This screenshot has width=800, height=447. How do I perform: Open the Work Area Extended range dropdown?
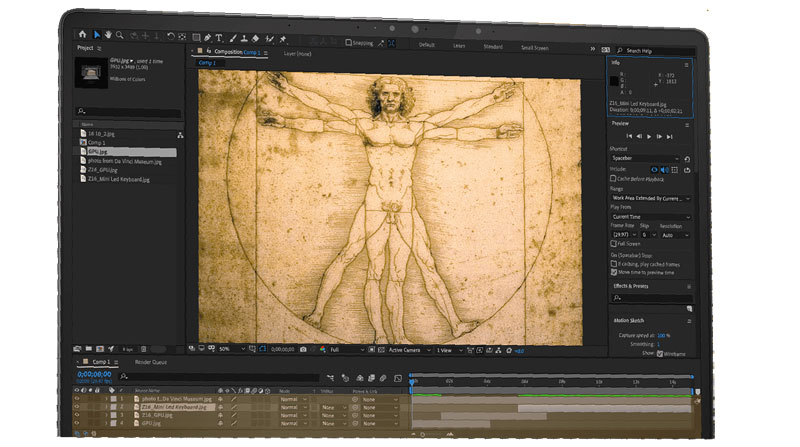click(x=651, y=198)
